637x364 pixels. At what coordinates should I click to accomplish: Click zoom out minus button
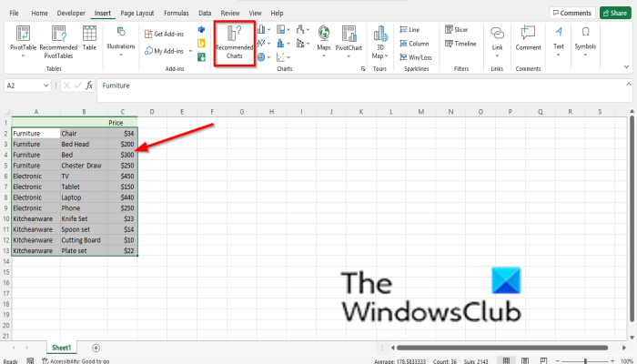pyautogui.click(x=558, y=360)
